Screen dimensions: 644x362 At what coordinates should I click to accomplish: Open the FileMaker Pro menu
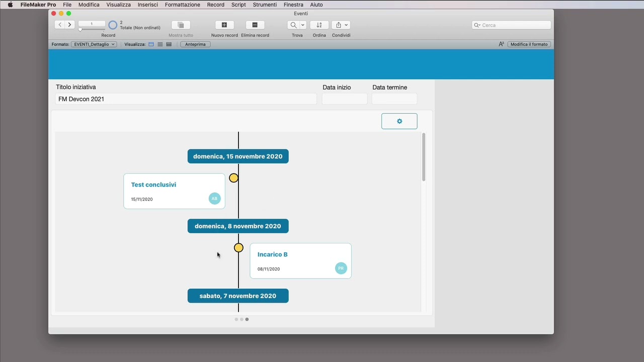coord(38,5)
